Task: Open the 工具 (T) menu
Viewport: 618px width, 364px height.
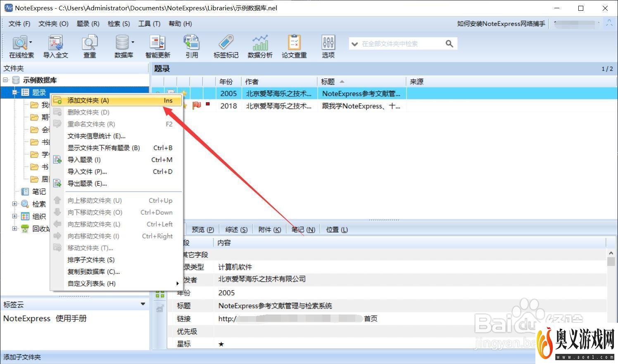Action: (x=149, y=24)
